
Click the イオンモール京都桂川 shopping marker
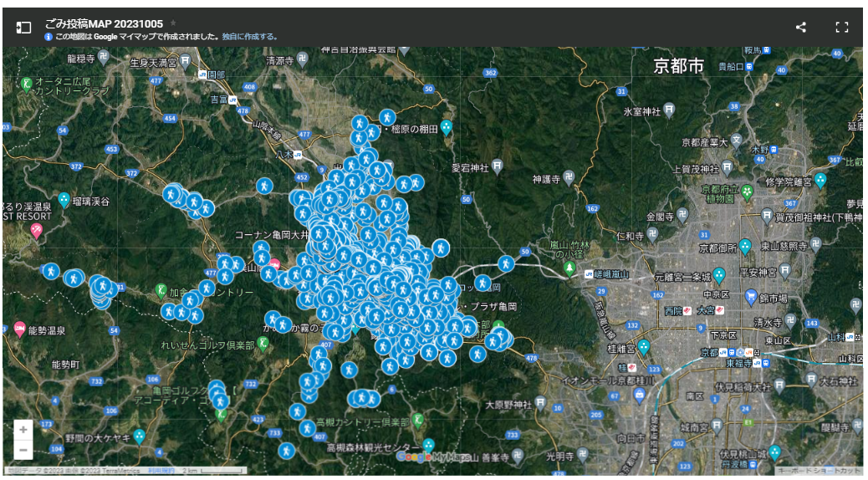pos(640,394)
